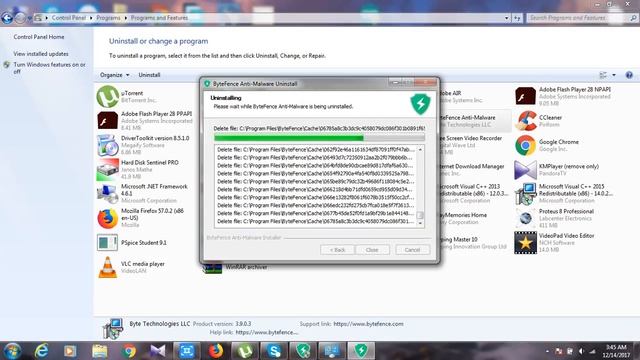Viewport: 640px width, 360px height.
Task: Click Programs and Features in breadcrumb
Action: (x=159, y=18)
